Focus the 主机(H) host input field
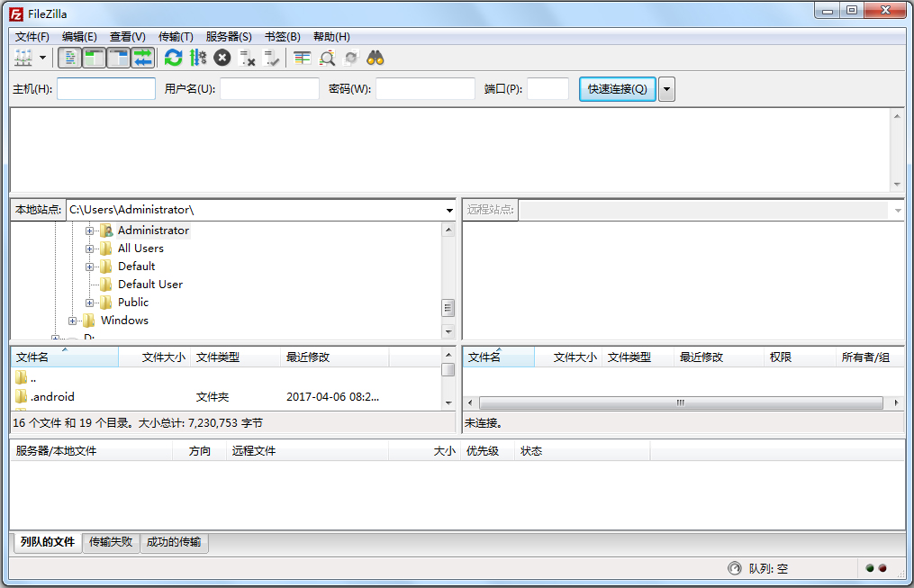The width and height of the screenshot is (914, 588). 106,88
